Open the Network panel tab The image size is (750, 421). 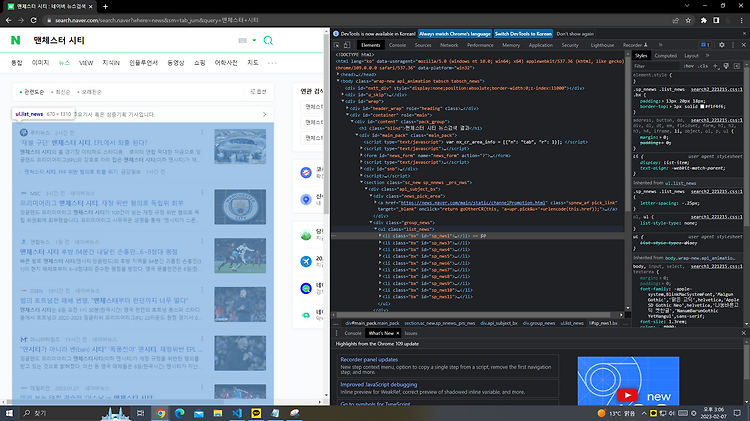(449, 45)
